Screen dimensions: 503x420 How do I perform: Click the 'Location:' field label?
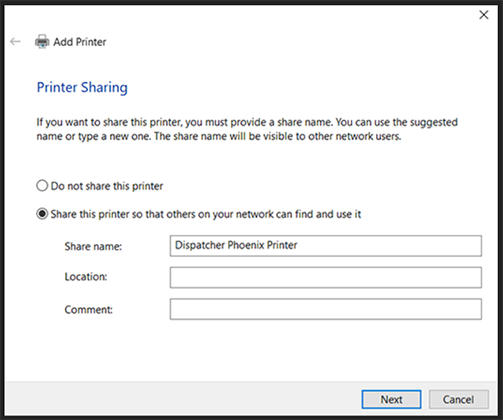pos(86,277)
